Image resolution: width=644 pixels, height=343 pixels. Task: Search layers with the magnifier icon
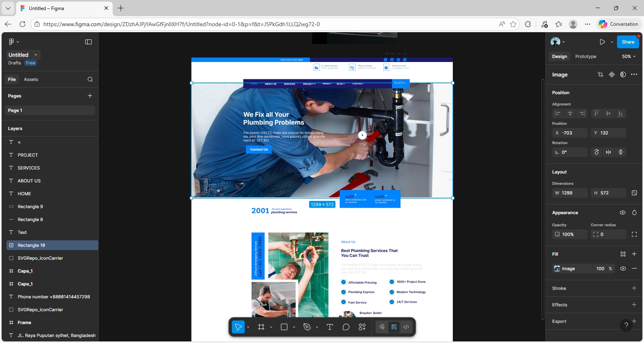[x=90, y=79]
